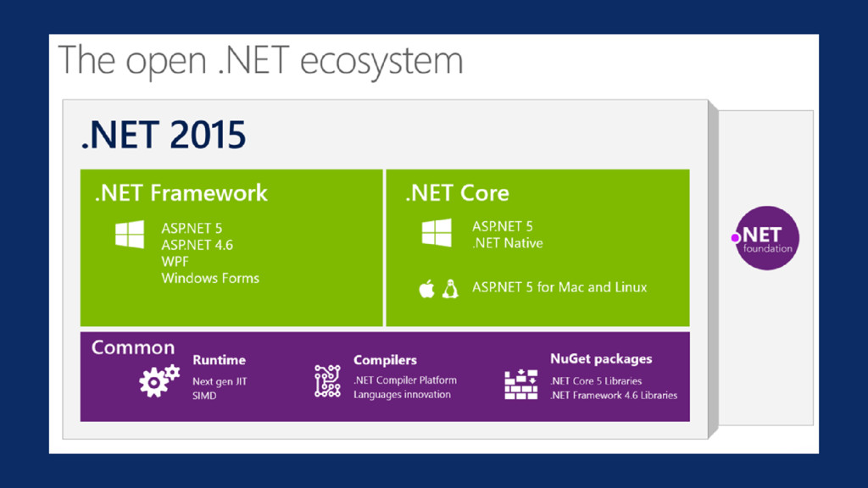Click the slide title 'The open .NET ecosystem'
The image size is (868, 488).
[260, 60]
